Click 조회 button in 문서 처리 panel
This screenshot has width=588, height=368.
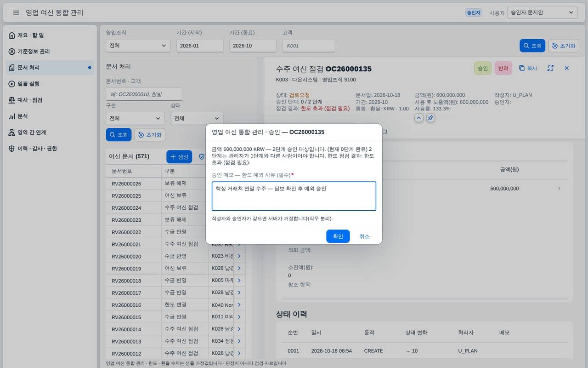click(119, 135)
